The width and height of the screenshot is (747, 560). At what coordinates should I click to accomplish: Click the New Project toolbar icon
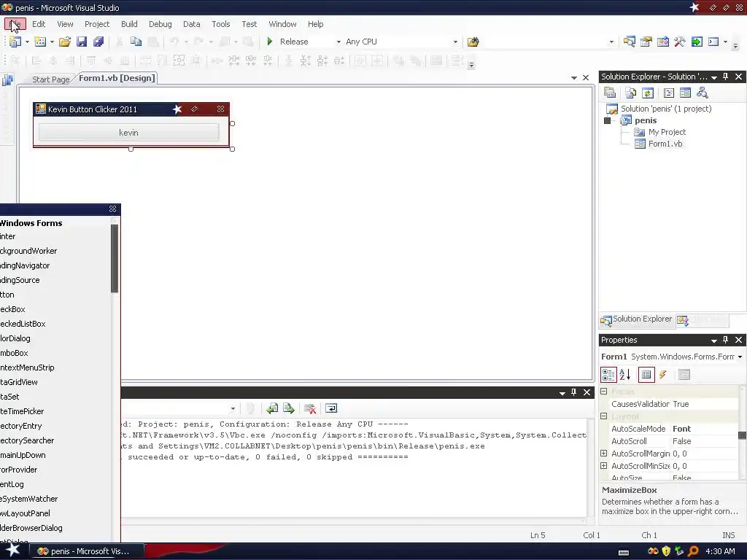(15, 42)
